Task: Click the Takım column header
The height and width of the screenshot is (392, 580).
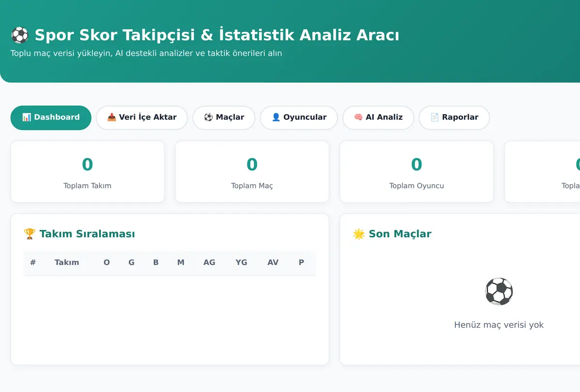Action: coord(67,262)
